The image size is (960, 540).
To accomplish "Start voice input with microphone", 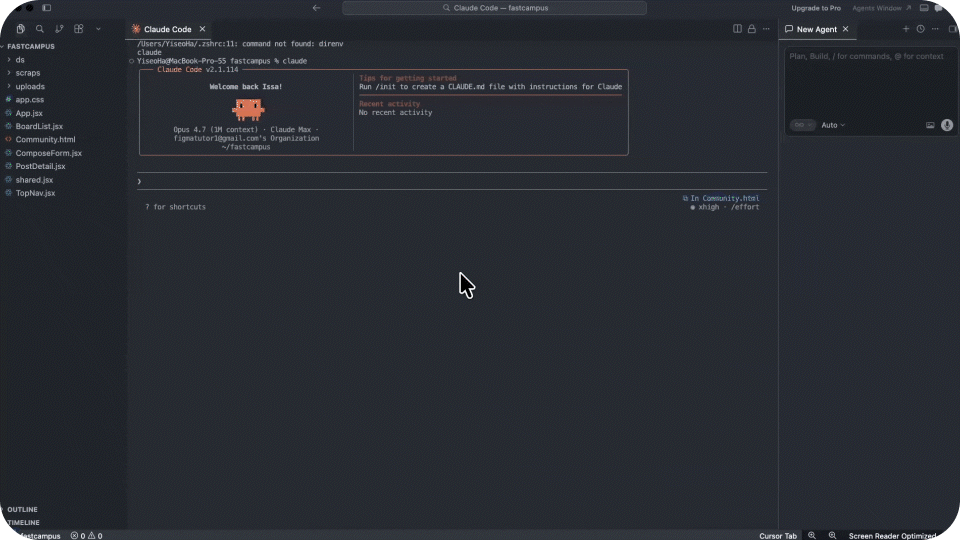I will (x=947, y=125).
